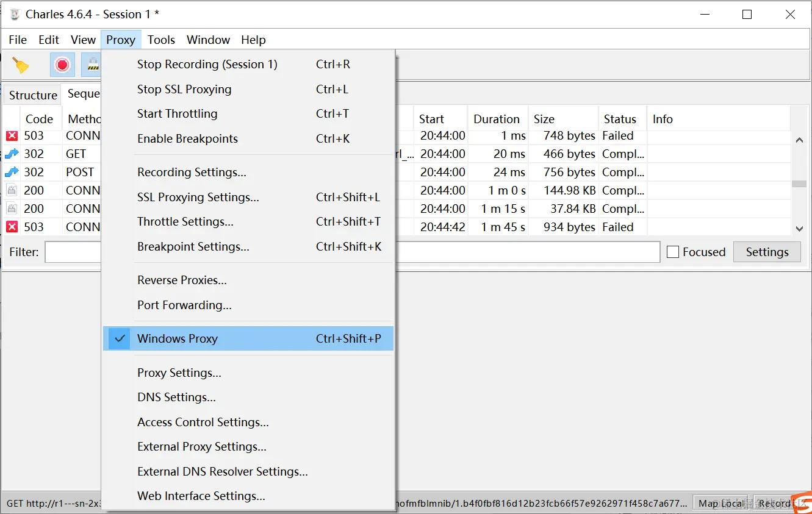Open the File menu
Image resolution: width=812 pixels, height=514 pixels.
tap(18, 40)
